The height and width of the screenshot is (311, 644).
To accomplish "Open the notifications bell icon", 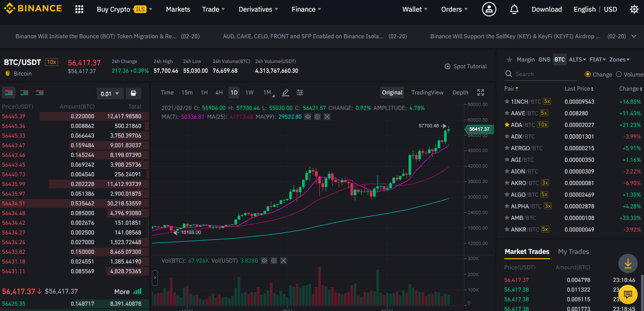I will (x=514, y=9).
